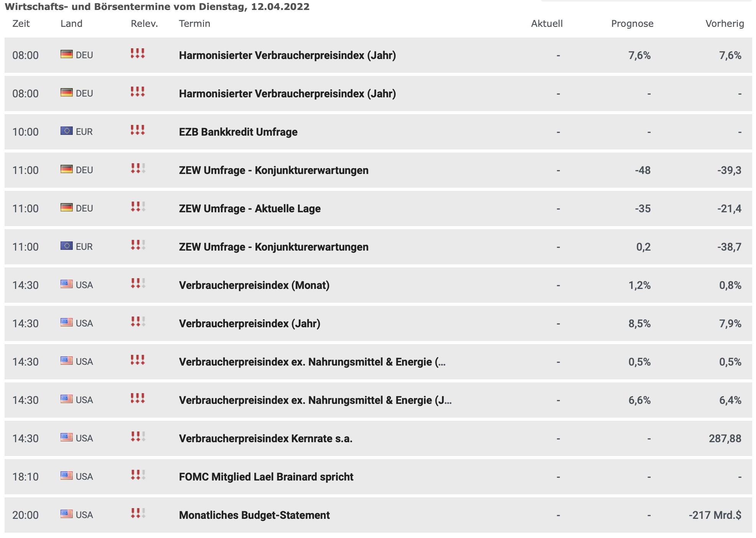Click the forecast value 8,5%

click(x=639, y=323)
